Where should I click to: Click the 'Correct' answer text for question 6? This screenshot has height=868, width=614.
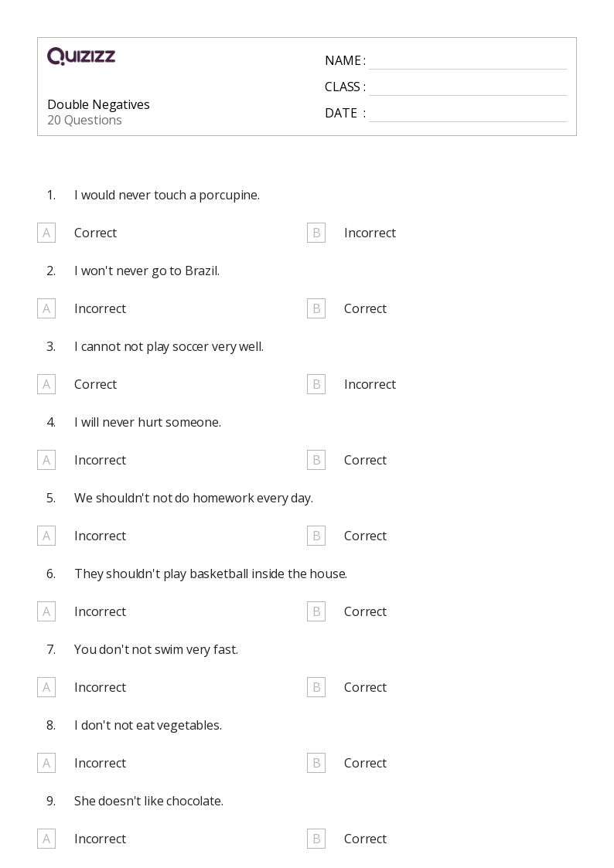pos(366,611)
